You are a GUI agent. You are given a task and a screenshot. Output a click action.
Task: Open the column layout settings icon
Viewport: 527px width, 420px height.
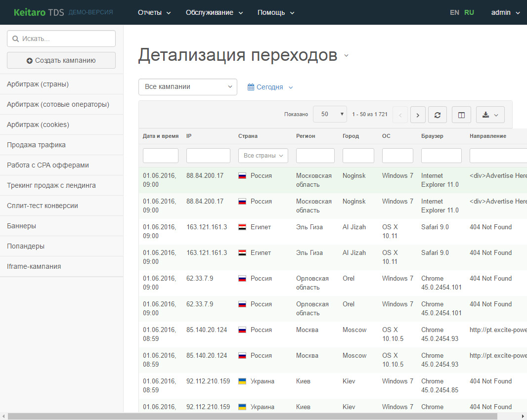coord(461,115)
